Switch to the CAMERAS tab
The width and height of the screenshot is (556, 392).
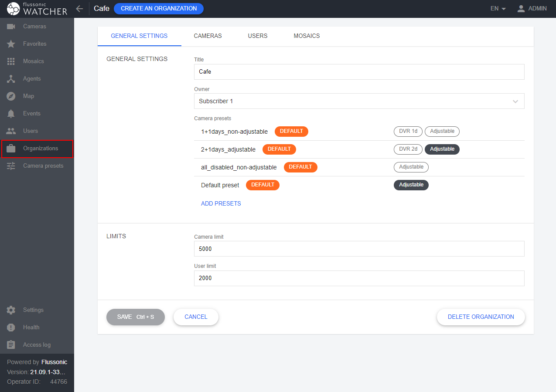point(208,36)
